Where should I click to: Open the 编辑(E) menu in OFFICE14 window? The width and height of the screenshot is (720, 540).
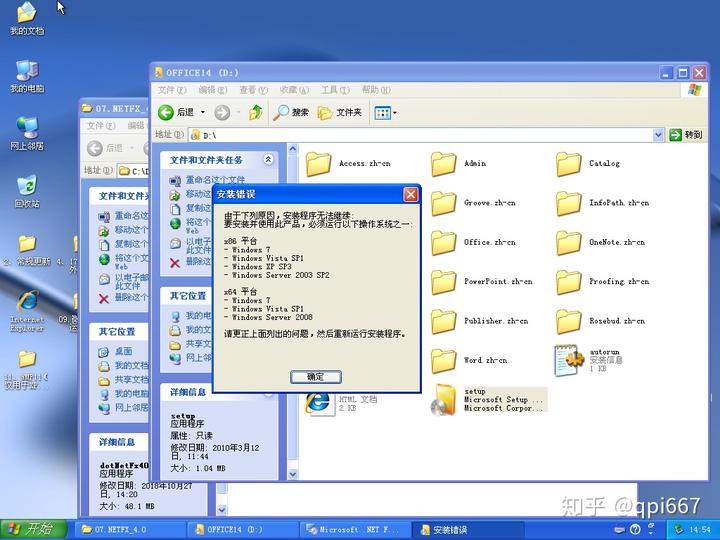tap(213, 90)
